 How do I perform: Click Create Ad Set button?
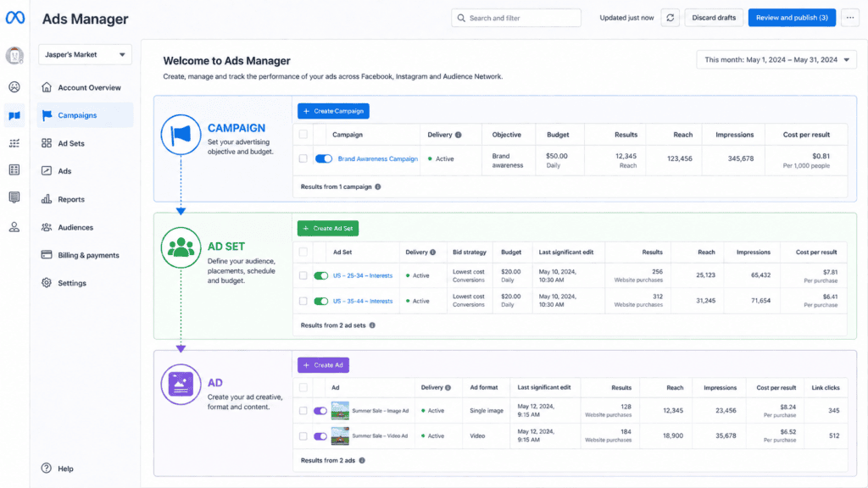pos(328,229)
